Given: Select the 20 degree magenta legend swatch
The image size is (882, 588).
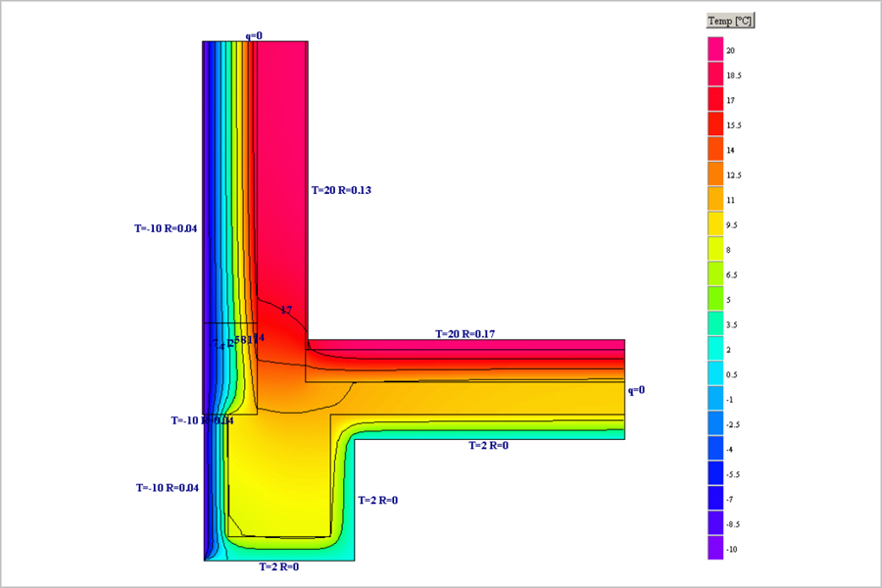Looking at the screenshot, I should [x=715, y=49].
